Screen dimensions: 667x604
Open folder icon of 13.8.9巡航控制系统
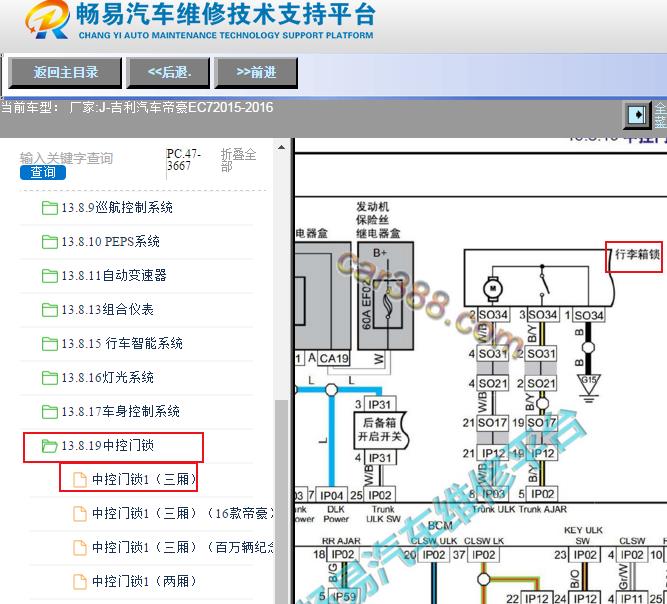coord(50,208)
